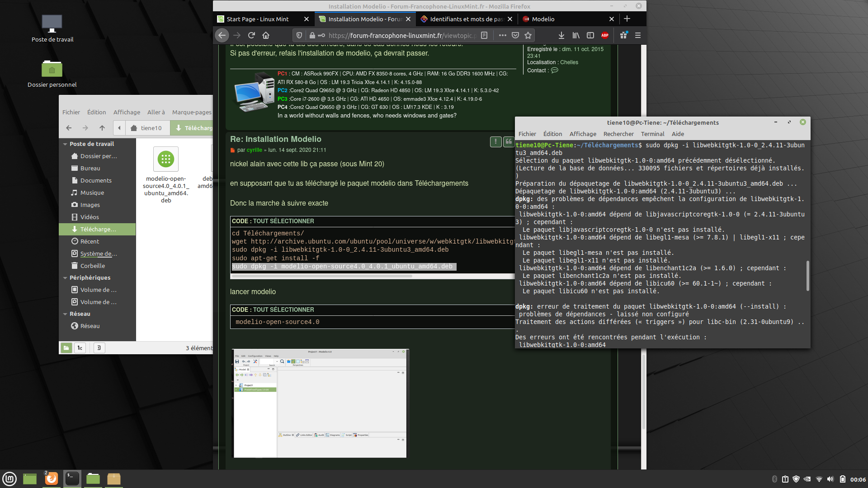
Task: Open the Dossier personnel desktop folder
Action: coord(52,74)
